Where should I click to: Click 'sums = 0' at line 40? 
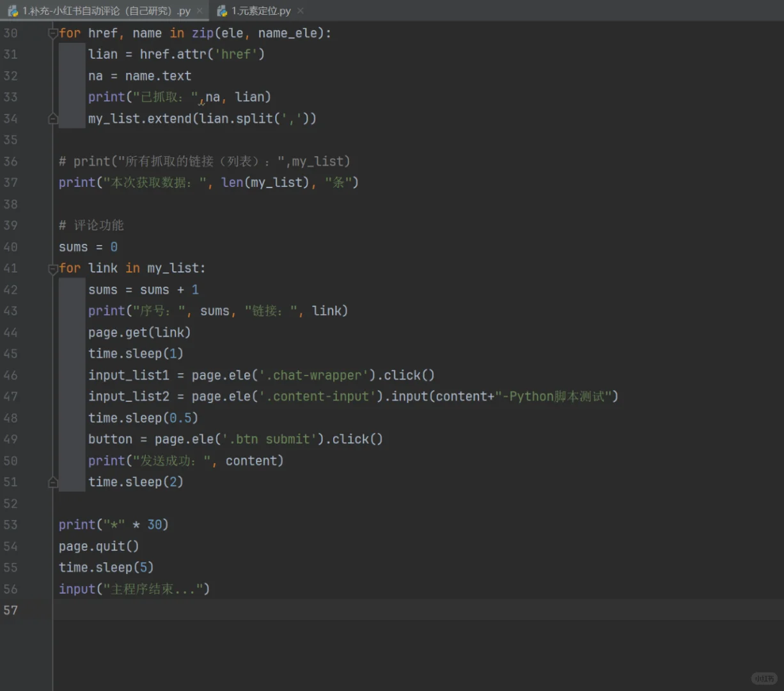(88, 247)
